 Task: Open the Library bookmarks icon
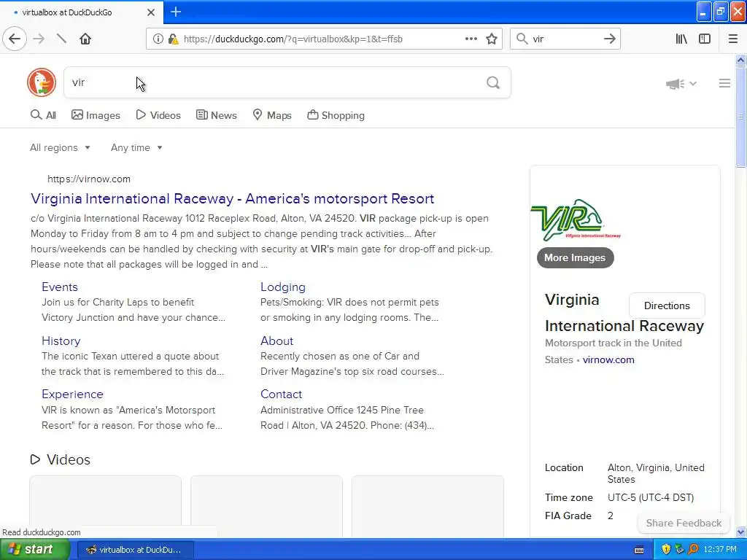[x=681, y=39]
